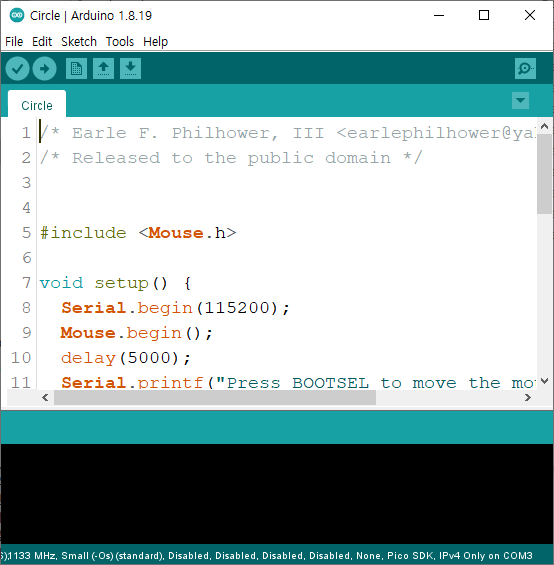Place cursor on the Mouse.begin() line

137,333
